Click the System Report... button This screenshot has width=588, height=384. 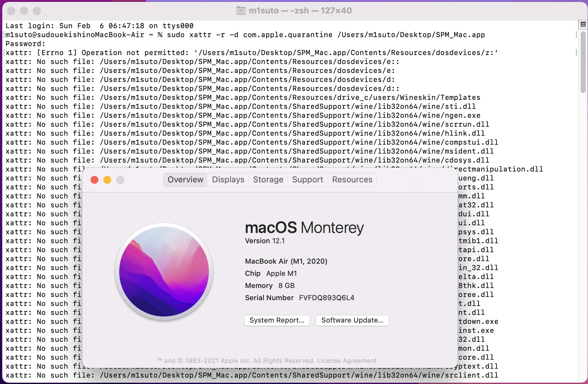click(277, 320)
